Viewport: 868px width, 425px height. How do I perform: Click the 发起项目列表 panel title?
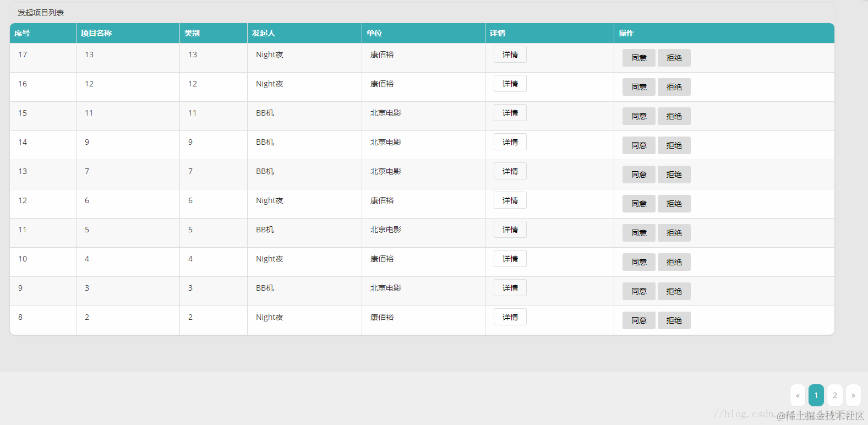click(x=41, y=13)
